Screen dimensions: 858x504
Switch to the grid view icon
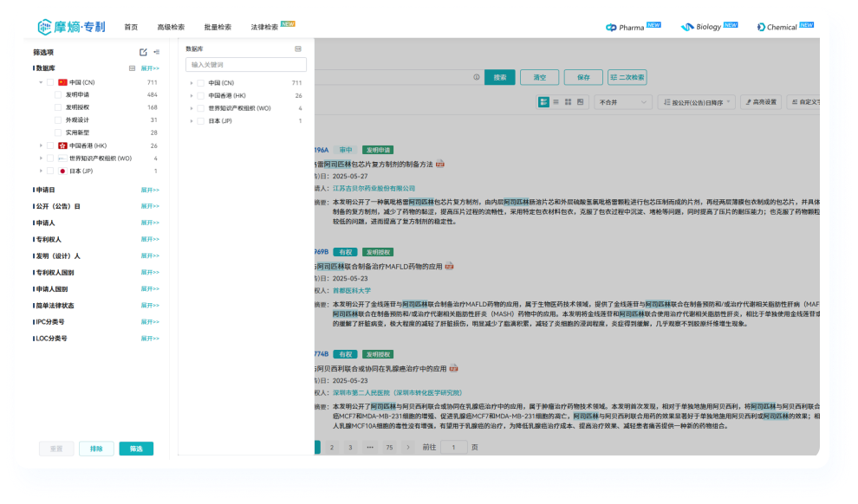pyautogui.click(x=568, y=101)
